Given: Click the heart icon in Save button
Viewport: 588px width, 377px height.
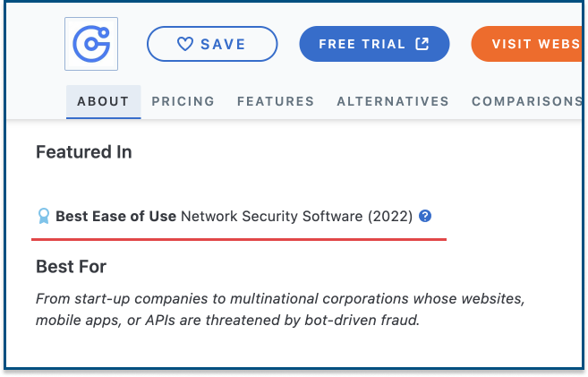Looking at the screenshot, I should coord(185,44).
